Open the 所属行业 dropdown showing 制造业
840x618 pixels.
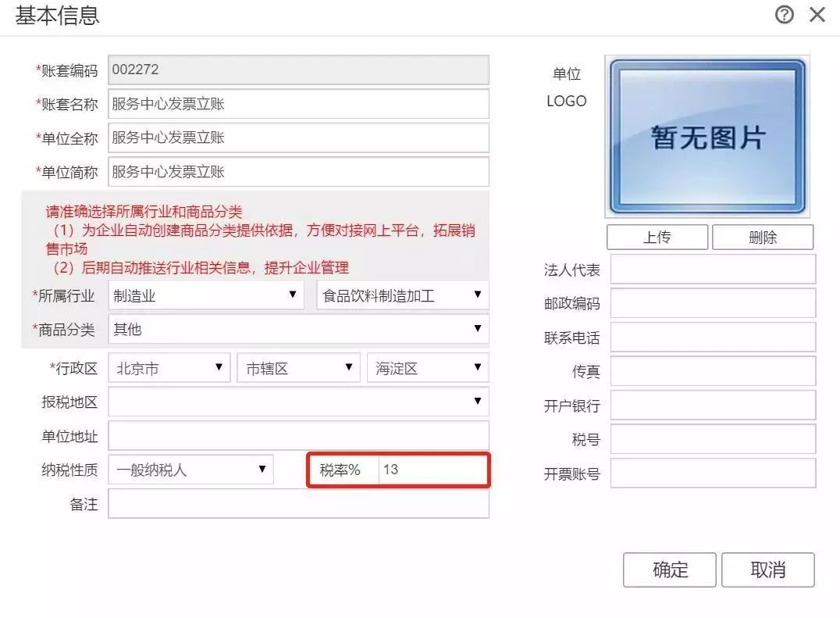206,295
